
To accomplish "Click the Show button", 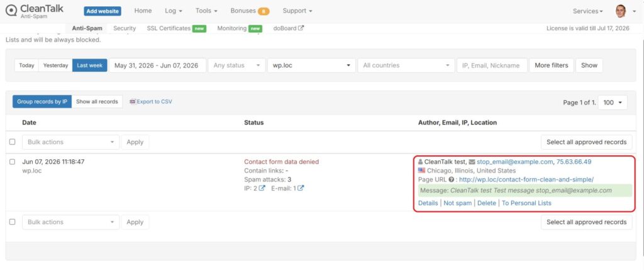I will (589, 65).
